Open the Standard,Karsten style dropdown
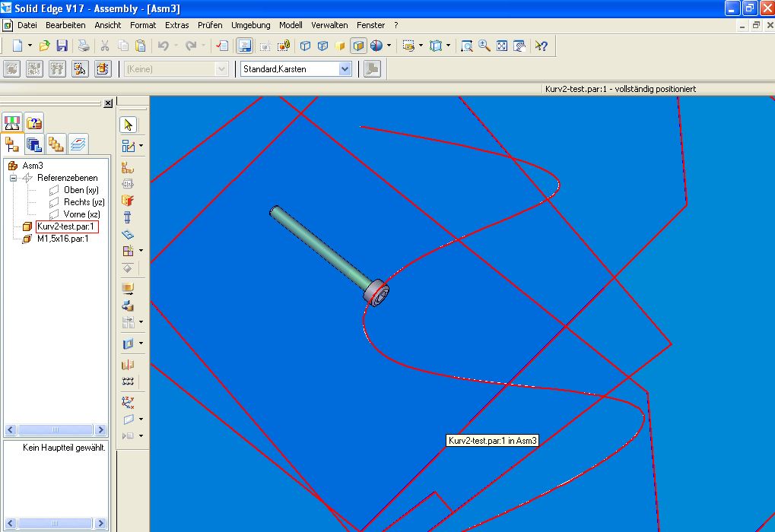Screen dimensions: 775x532 [x=345, y=69]
